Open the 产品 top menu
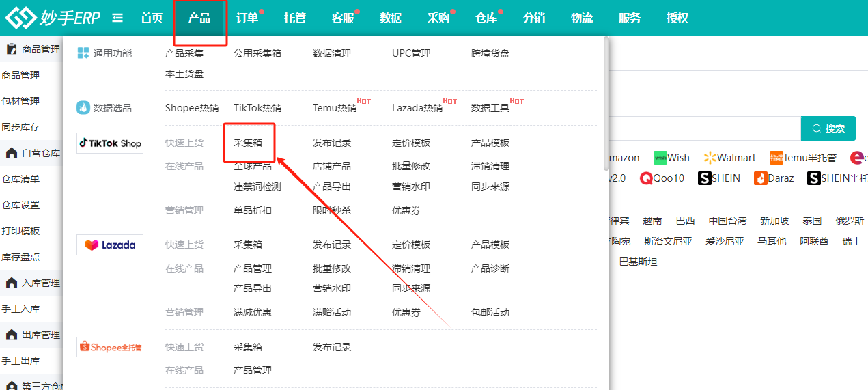Viewport: 868px width, 390px height. [x=199, y=18]
